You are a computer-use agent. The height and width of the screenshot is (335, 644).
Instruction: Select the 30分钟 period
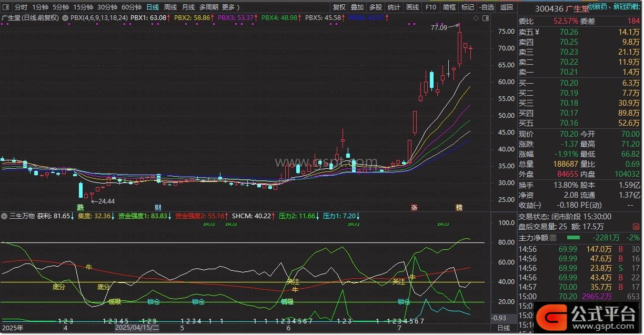click(x=107, y=7)
